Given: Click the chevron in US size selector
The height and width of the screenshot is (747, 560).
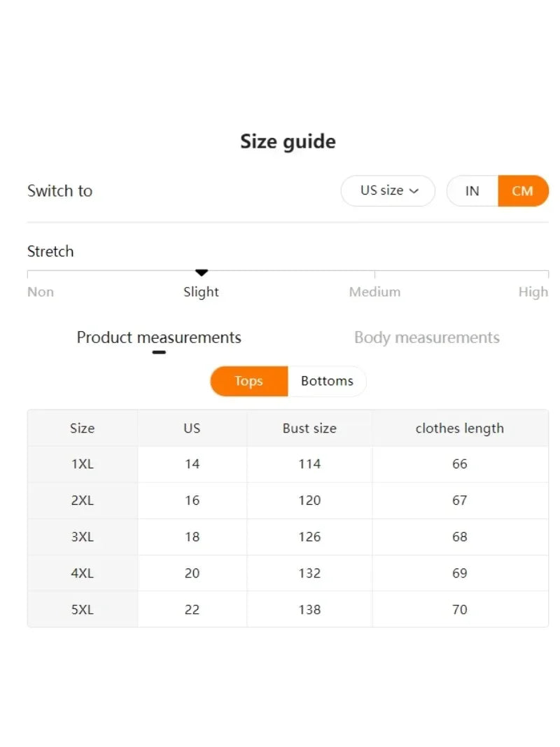Looking at the screenshot, I should click(414, 191).
